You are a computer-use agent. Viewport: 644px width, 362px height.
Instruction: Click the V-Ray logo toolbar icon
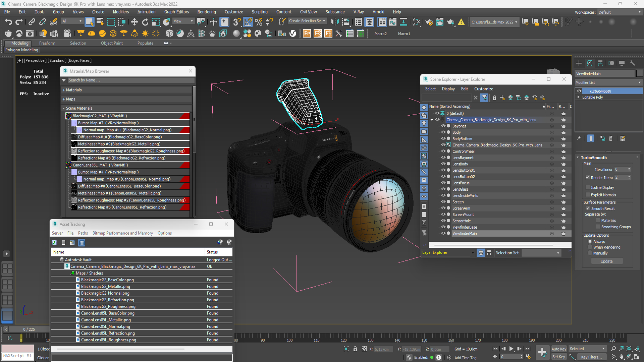click(293, 34)
